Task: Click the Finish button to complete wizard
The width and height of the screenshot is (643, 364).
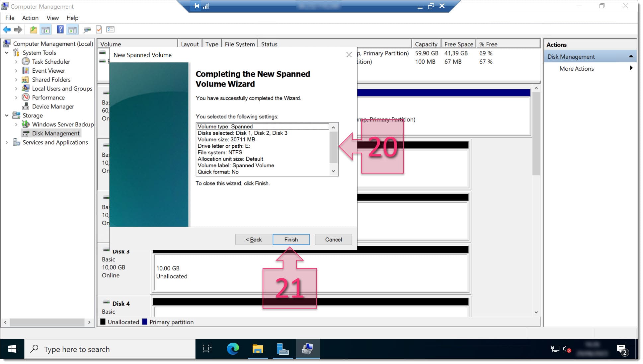Action: [x=291, y=240]
